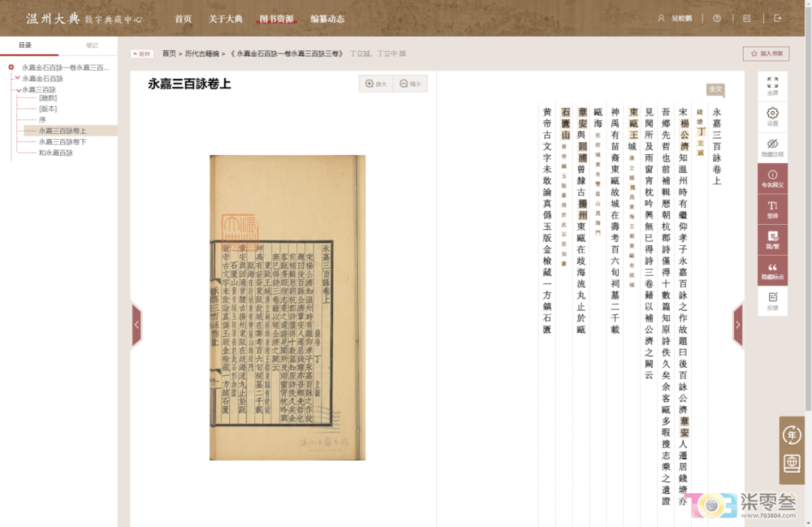The height and width of the screenshot is (527, 812).
Task: Toggle 隐藏注释 to hide annotations
Action: 772,147
